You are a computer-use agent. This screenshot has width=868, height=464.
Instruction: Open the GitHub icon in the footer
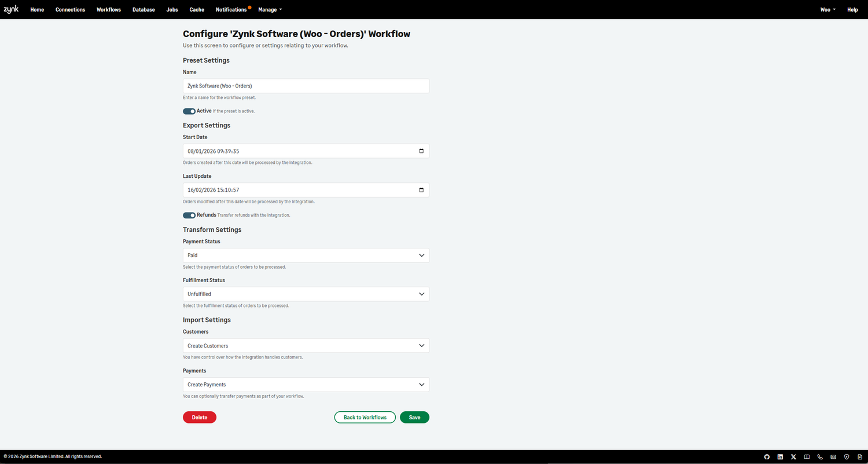(x=767, y=456)
